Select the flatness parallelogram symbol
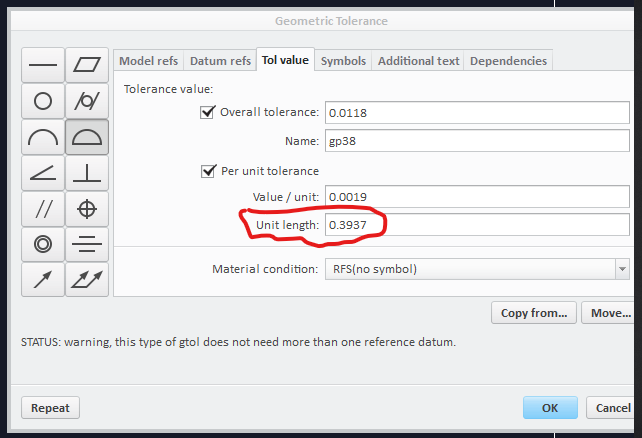 pyautogui.click(x=87, y=65)
